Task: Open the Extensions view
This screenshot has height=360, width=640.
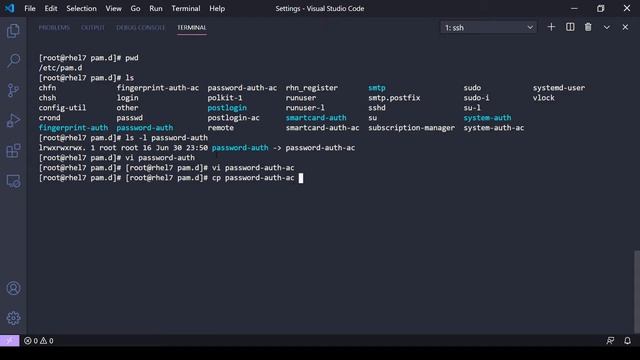Action: point(13,151)
